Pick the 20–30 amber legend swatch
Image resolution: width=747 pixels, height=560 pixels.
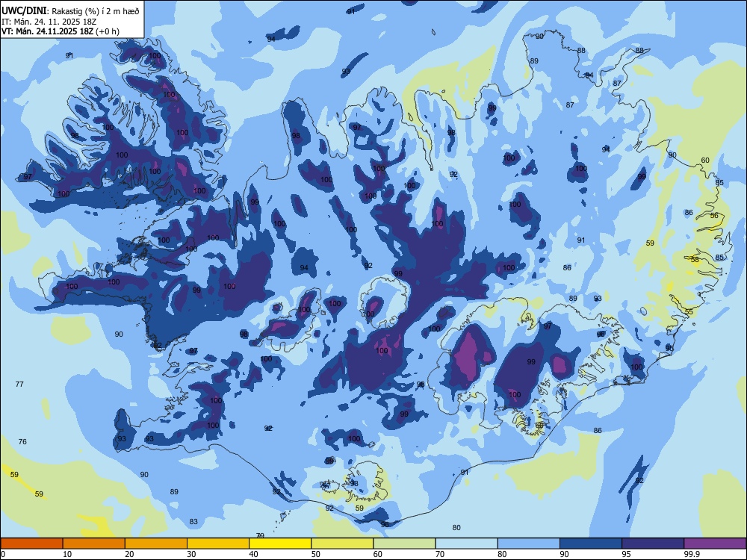click(x=156, y=544)
